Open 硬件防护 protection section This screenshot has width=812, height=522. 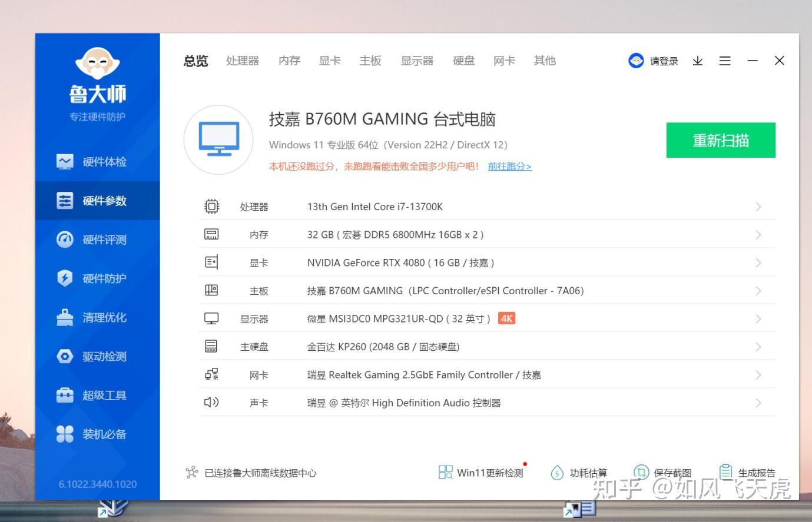(x=98, y=278)
